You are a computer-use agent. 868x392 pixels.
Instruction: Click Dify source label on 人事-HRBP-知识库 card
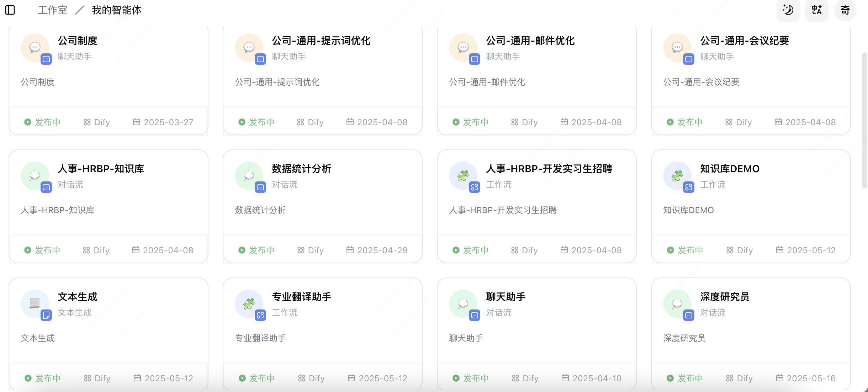click(x=96, y=250)
